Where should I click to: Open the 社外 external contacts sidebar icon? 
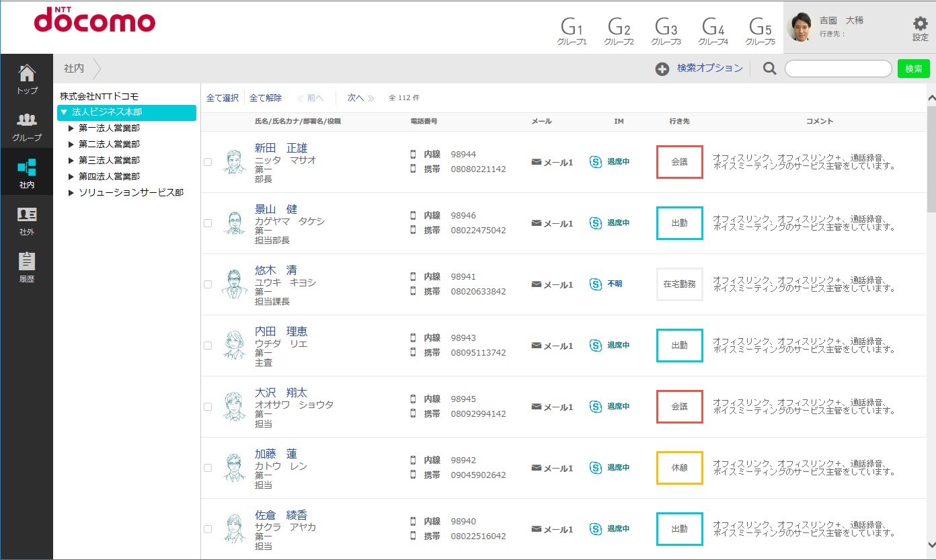tap(27, 221)
